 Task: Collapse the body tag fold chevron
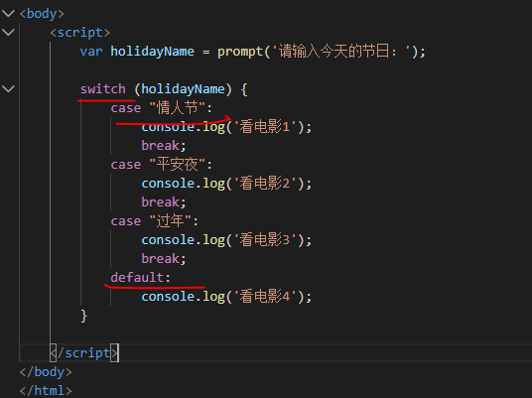8,14
